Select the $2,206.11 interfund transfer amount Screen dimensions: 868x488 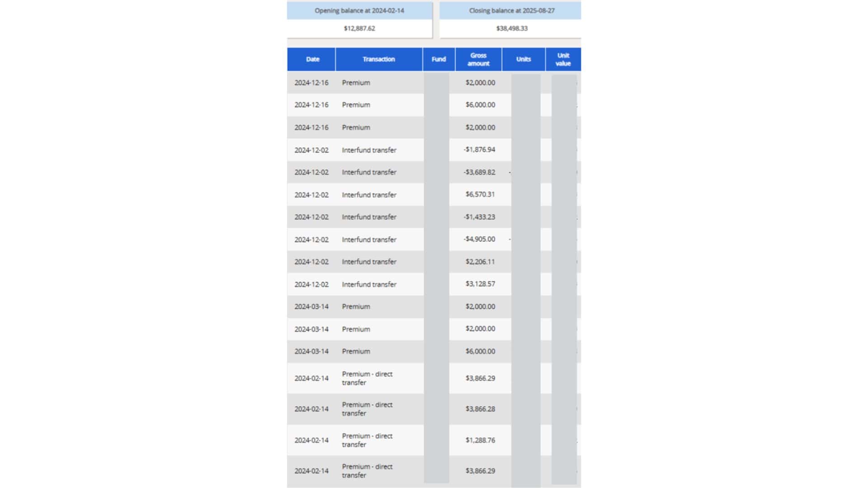pos(480,262)
